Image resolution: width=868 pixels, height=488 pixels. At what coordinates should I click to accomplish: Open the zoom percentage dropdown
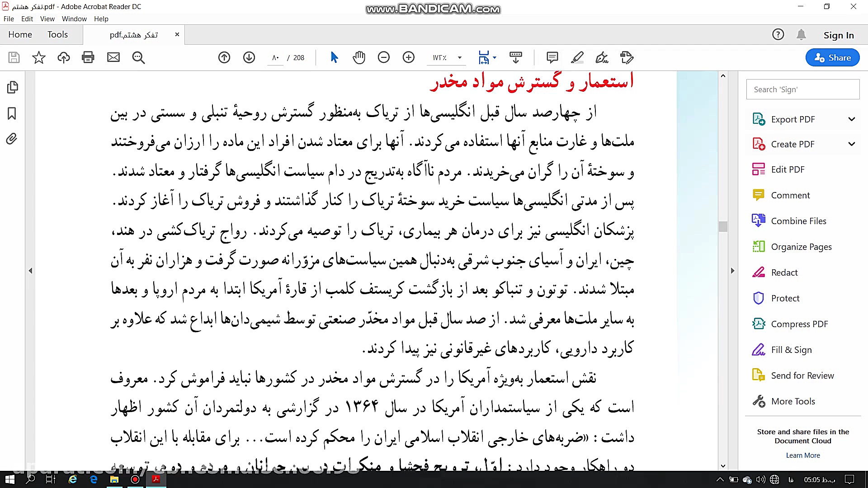(x=459, y=58)
